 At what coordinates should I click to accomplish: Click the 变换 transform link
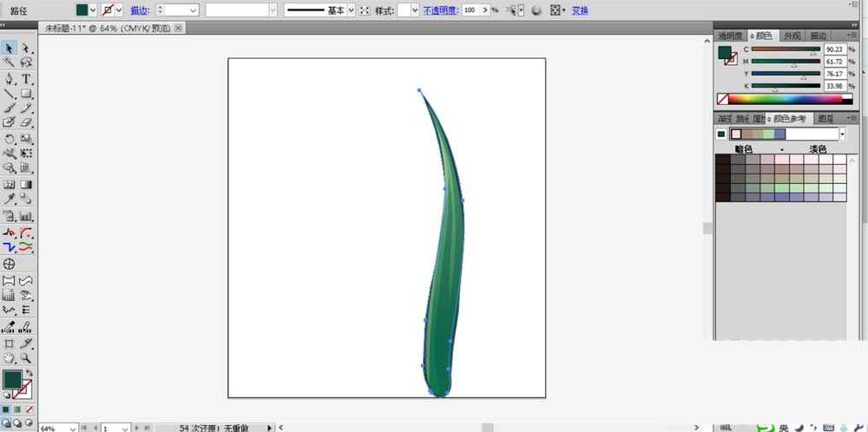click(x=580, y=10)
